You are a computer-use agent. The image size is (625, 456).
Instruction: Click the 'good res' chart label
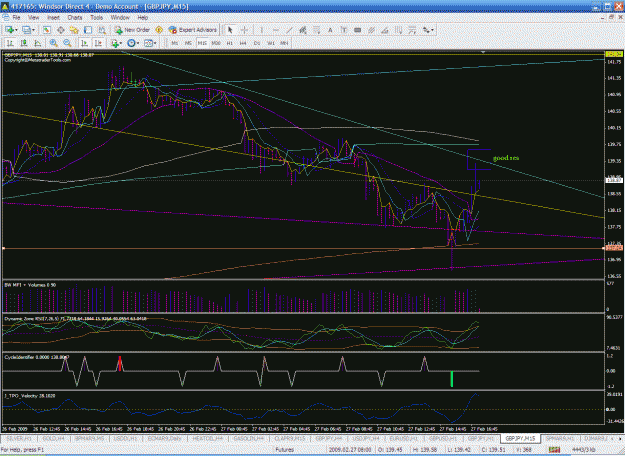(506, 158)
